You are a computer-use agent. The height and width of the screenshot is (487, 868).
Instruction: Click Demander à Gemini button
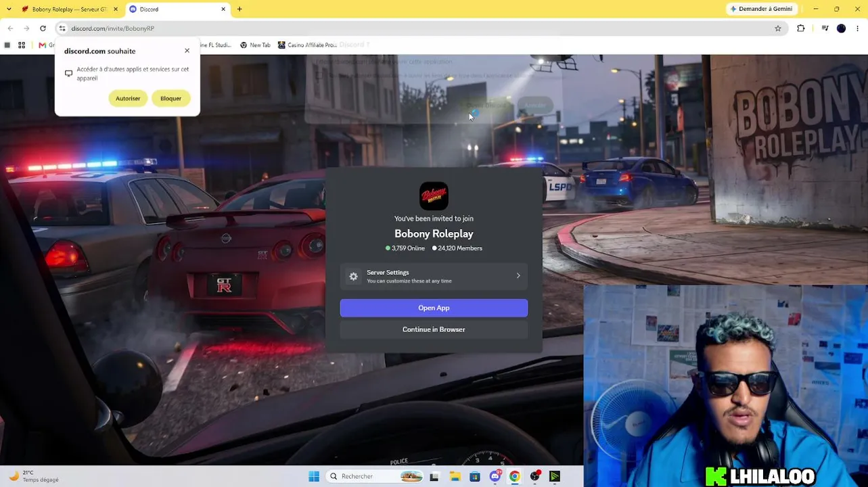[761, 9]
